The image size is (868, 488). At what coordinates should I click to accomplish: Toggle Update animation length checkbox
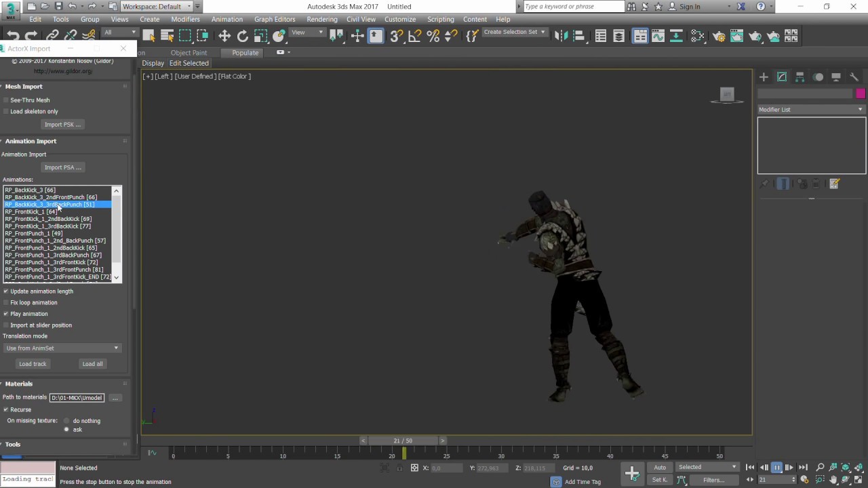pyautogui.click(x=6, y=291)
